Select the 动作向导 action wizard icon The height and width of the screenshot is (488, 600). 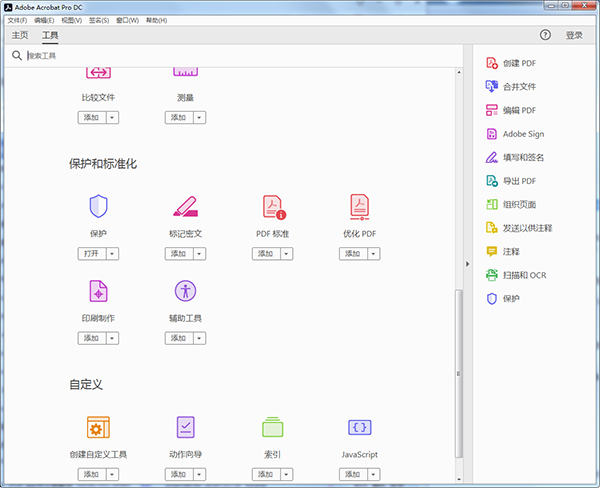(185, 427)
